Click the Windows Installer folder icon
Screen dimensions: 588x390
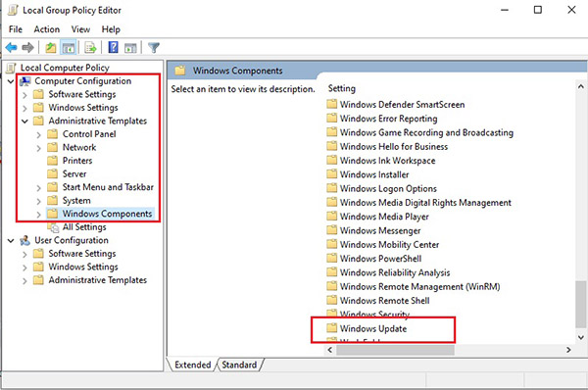[x=331, y=174]
